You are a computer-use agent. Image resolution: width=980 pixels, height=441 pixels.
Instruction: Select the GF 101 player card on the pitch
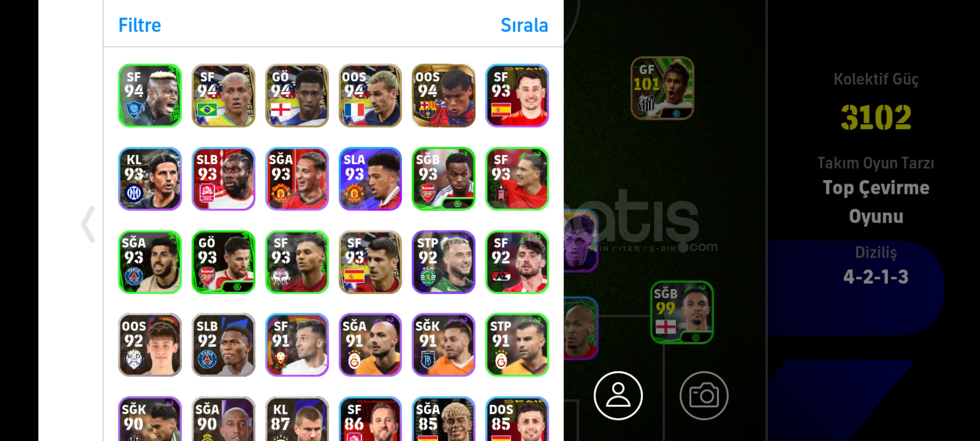(x=662, y=88)
